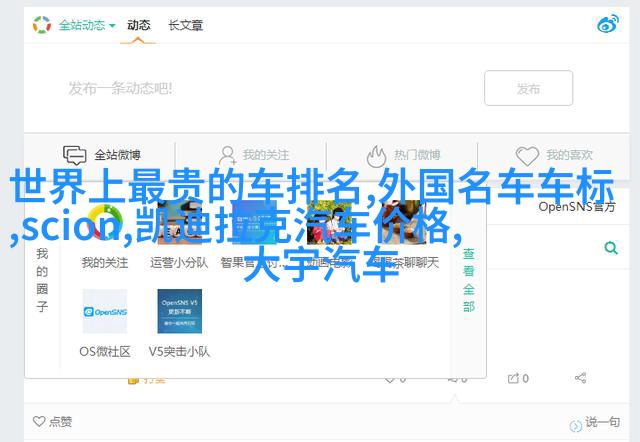Click the V5突击小队 label
The image size is (640, 442).
[x=179, y=351]
